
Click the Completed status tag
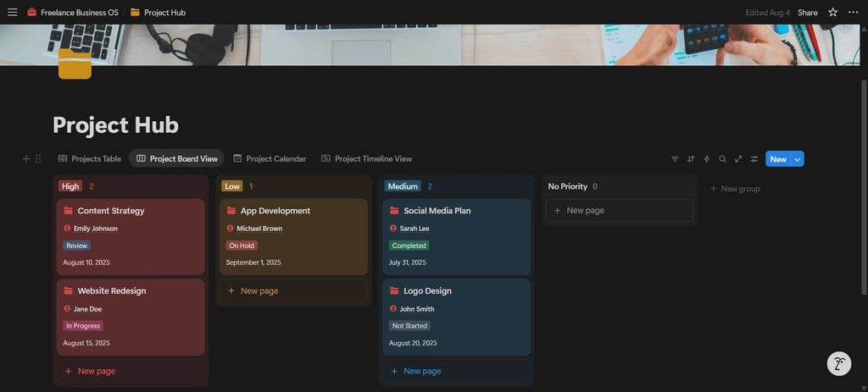tap(409, 246)
